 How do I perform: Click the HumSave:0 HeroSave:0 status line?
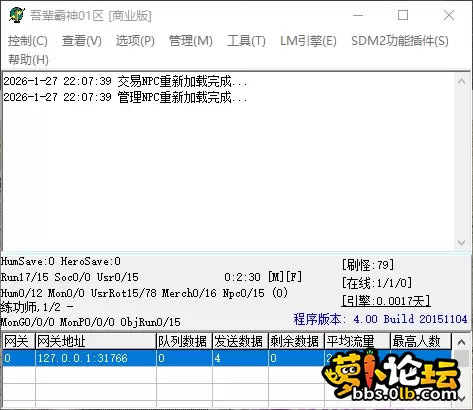(x=61, y=261)
